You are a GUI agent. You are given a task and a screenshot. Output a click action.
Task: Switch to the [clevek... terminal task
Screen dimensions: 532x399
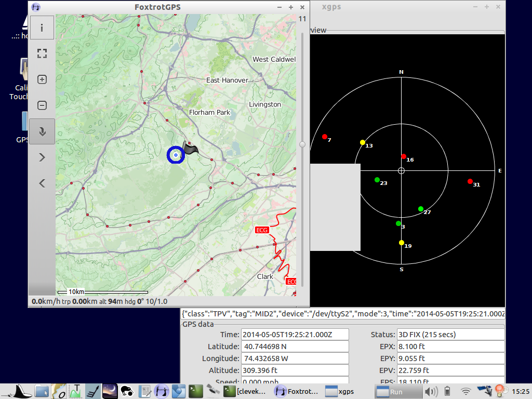pos(245,392)
